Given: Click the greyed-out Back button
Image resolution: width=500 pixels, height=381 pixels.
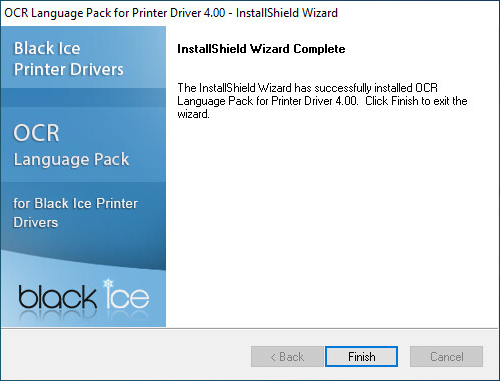Looking at the screenshot, I should pos(287,357).
